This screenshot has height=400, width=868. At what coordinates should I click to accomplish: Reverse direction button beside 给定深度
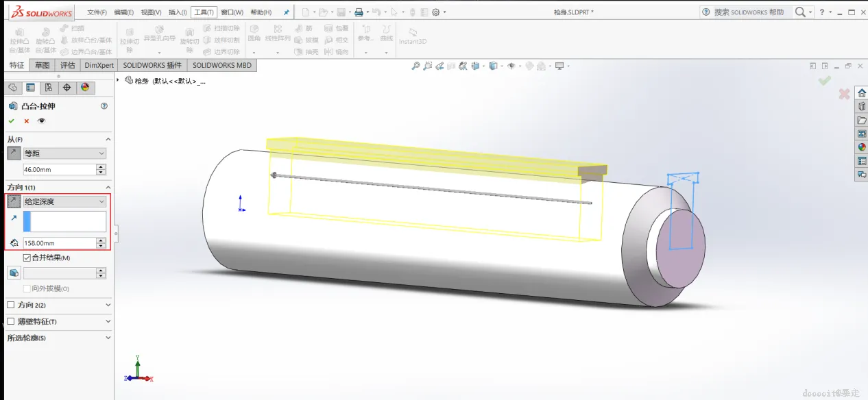(x=14, y=201)
